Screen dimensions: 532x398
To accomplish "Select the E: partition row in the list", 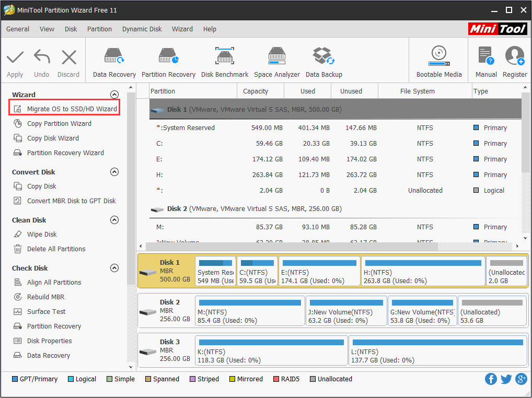I will (x=335, y=159).
